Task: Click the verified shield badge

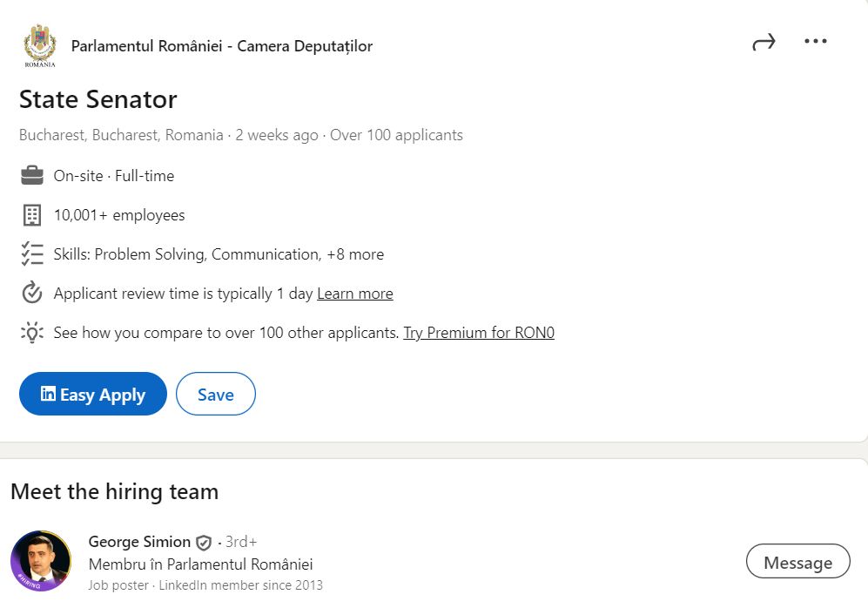Action: point(204,543)
